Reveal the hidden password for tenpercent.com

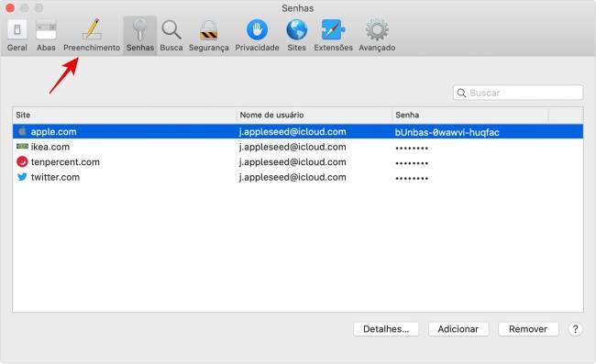tap(412, 163)
